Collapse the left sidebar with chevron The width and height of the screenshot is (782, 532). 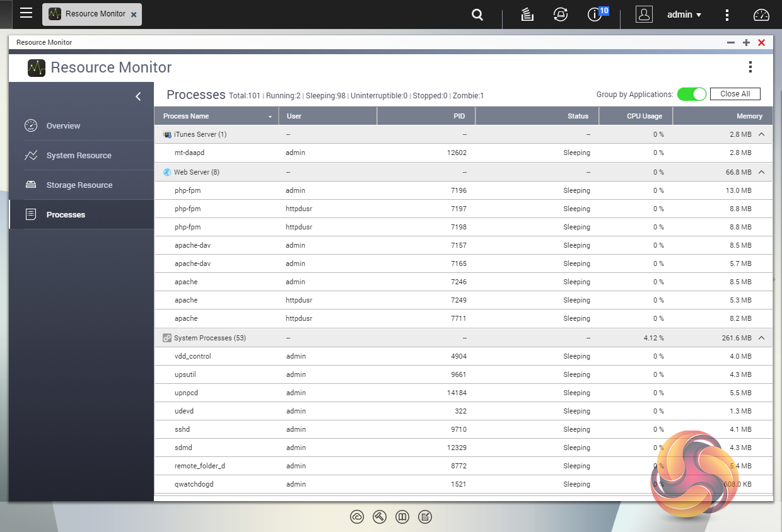click(x=138, y=96)
